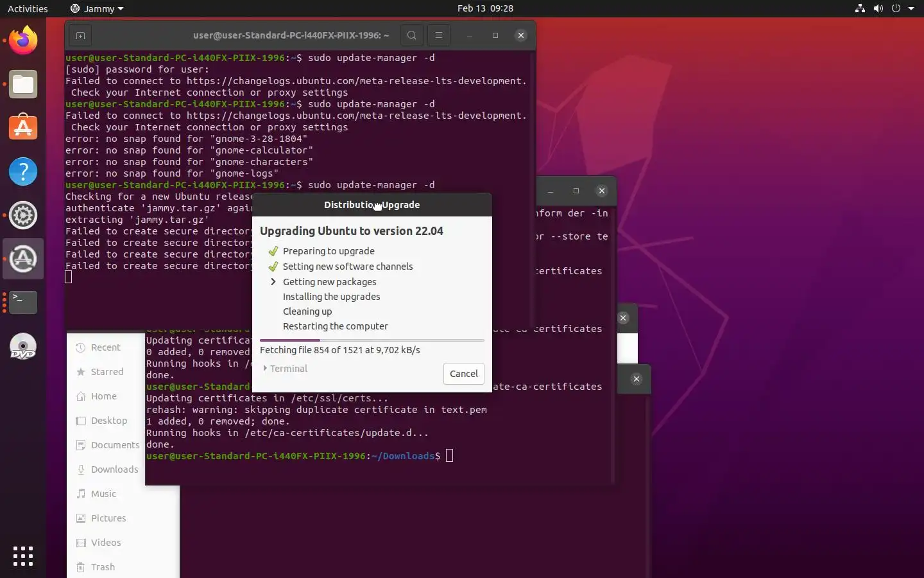Close the front terminal window

[521, 35]
